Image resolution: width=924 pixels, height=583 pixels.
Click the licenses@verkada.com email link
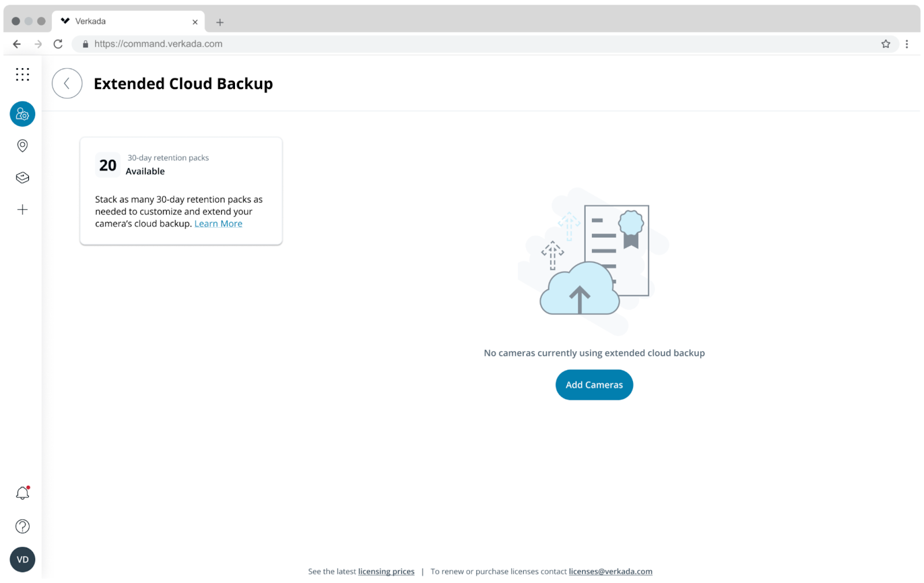[610, 571]
